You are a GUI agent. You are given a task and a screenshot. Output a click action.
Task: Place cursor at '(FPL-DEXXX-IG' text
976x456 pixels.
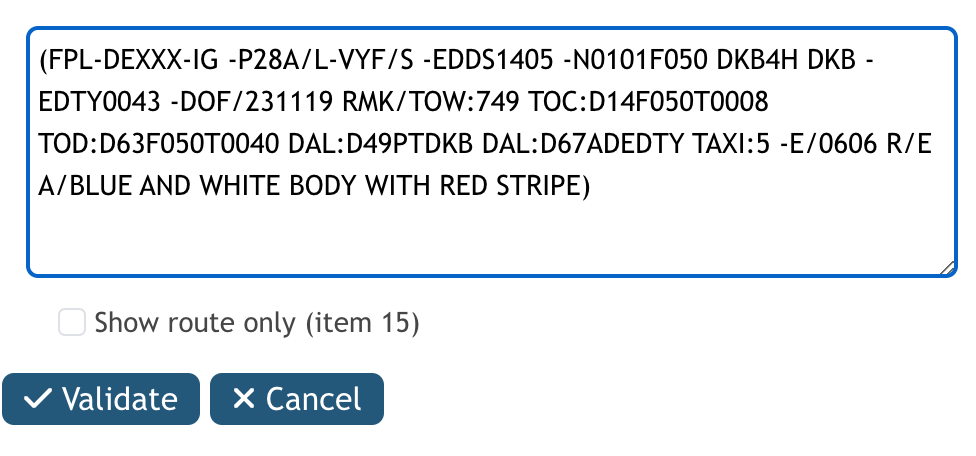(129, 60)
